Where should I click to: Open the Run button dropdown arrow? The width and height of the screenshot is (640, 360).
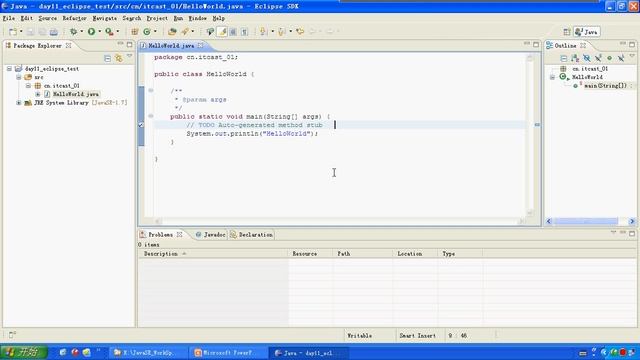tap(100, 31)
